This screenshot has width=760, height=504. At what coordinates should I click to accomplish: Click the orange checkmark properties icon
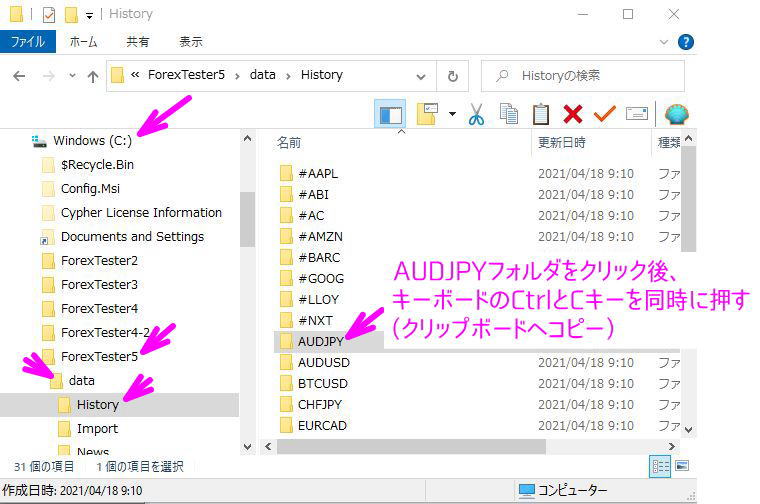point(604,115)
